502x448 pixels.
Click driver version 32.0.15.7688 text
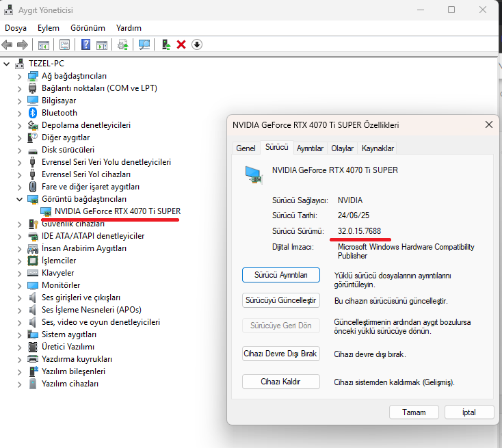[x=359, y=231]
